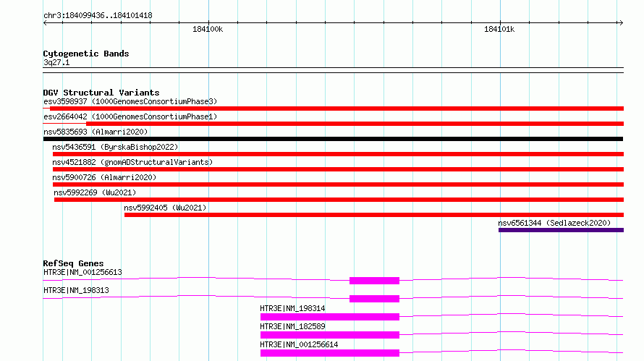The width and height of the screenshot is (644, 361).
Task: Open nsv5900726 Almarri2020 label
Action: [x=104, y=177]
